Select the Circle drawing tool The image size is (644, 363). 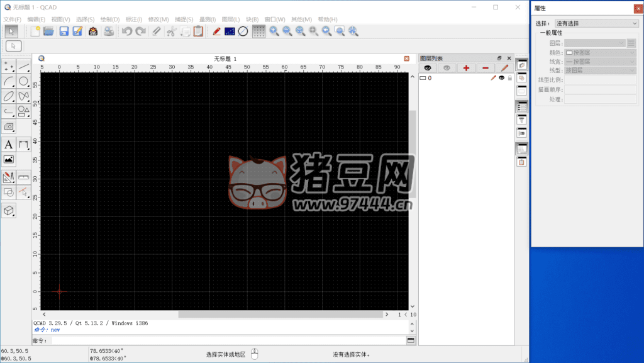click(24, 81)
